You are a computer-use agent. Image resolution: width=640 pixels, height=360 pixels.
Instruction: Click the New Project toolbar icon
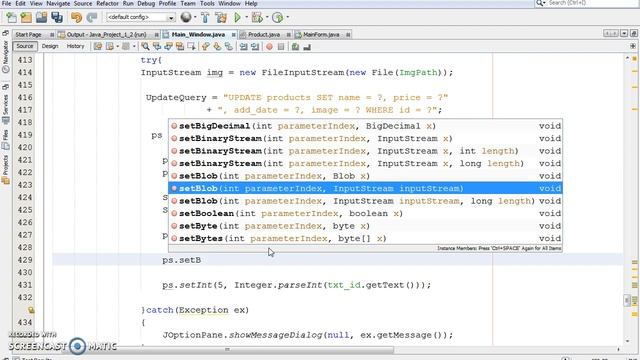pos(26,17)
